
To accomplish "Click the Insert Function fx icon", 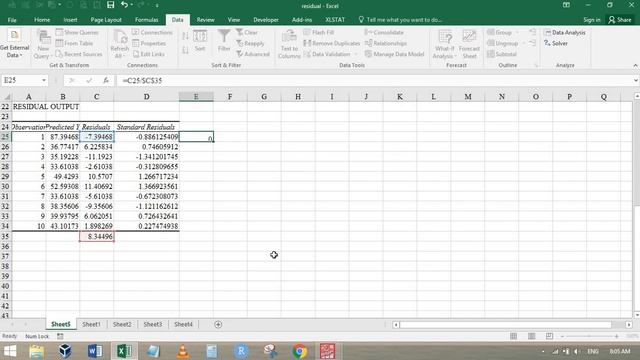I will point(106,80).
